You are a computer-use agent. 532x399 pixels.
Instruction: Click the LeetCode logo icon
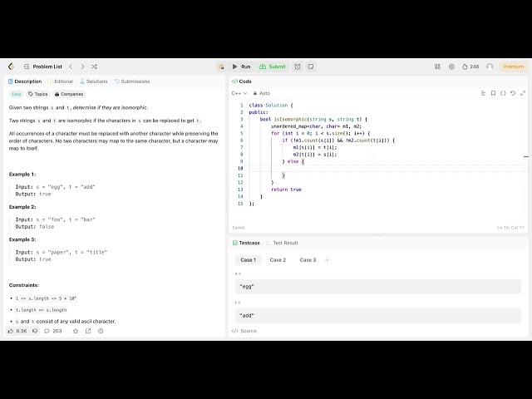[x=11, y=66]
